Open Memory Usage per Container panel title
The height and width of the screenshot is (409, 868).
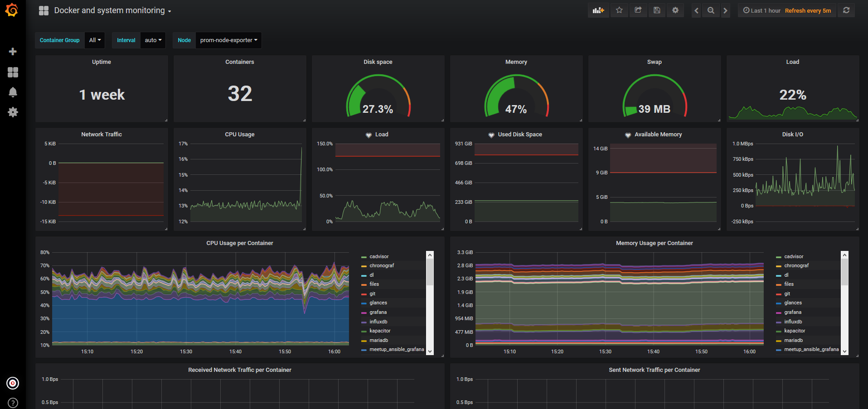point(655,243)
